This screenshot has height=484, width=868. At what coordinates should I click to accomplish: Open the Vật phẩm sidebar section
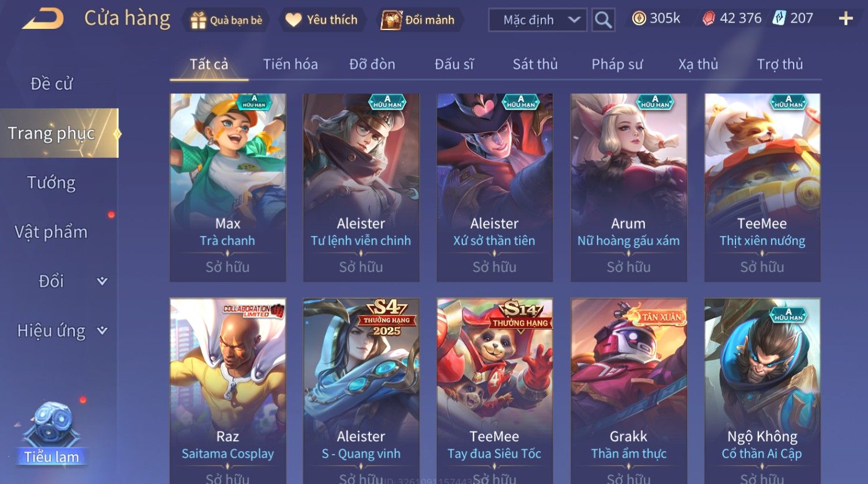pyautogui.click(x=51, y=232)
